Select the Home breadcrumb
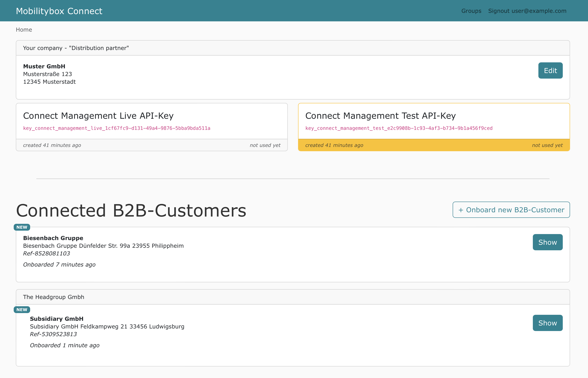Screen dimensions: 588x378 [24, 30]
